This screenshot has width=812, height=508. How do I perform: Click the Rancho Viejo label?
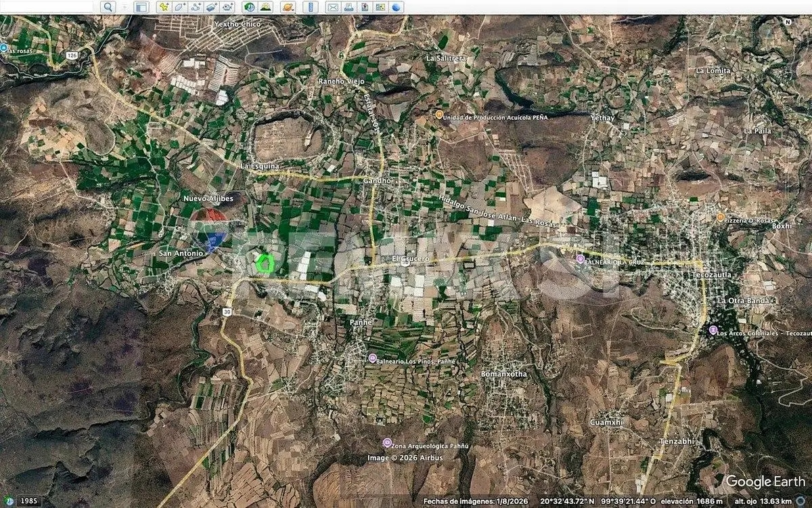coord(342,81)
